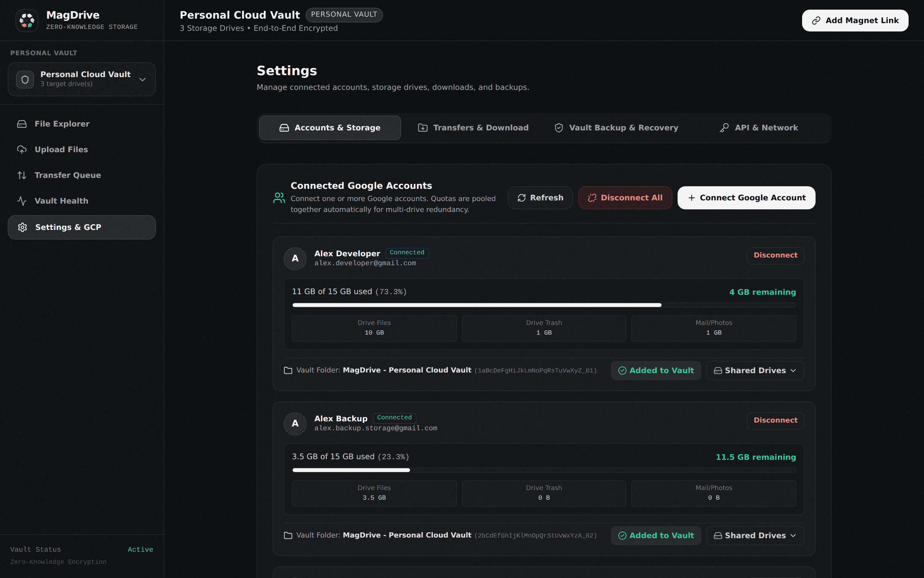Screen dimensions: 924x578
Task: Open the Vault Health page
Action: tap(82, 201)
